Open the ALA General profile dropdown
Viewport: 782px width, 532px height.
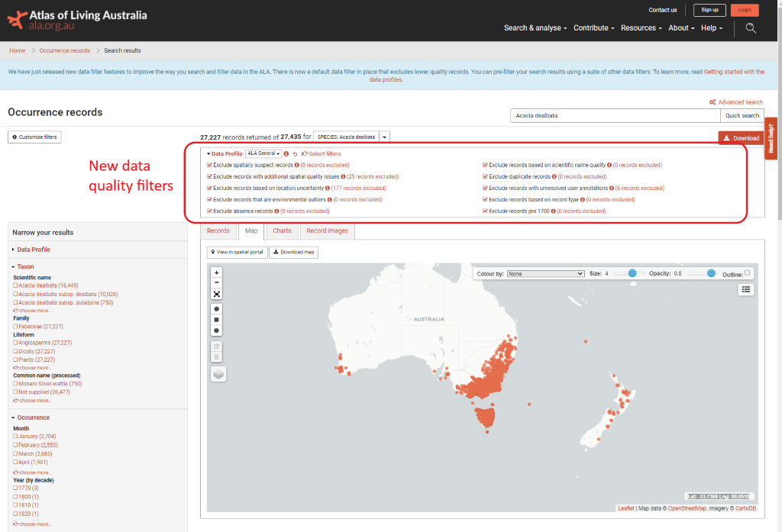click(x=263, y=153)
